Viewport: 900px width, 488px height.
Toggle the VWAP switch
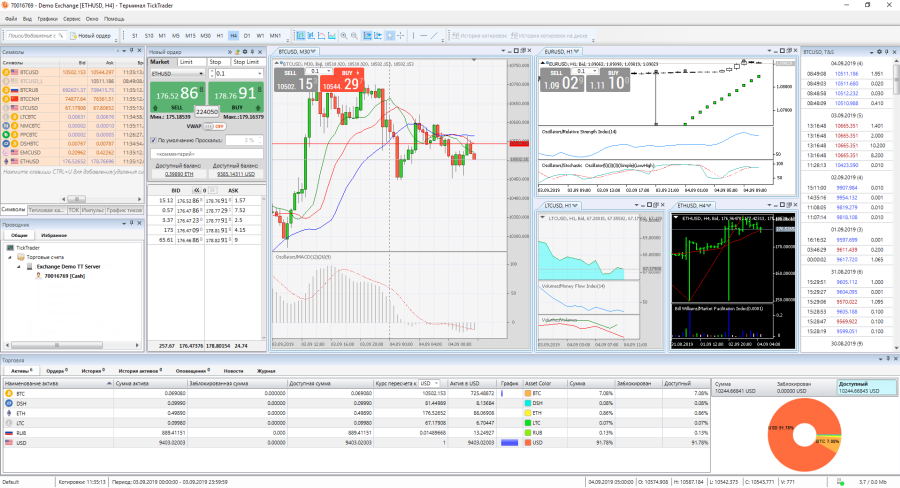pos(214,126)
